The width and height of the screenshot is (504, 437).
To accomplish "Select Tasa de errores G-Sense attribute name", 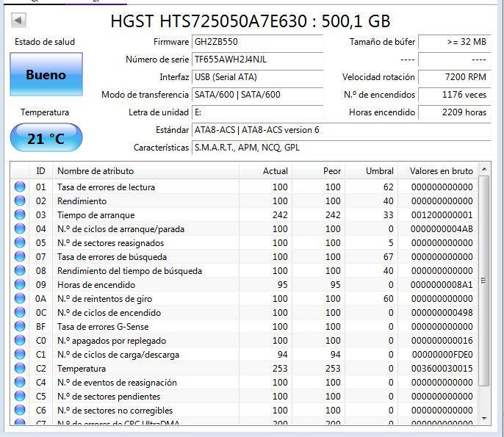I will (103, 327).
